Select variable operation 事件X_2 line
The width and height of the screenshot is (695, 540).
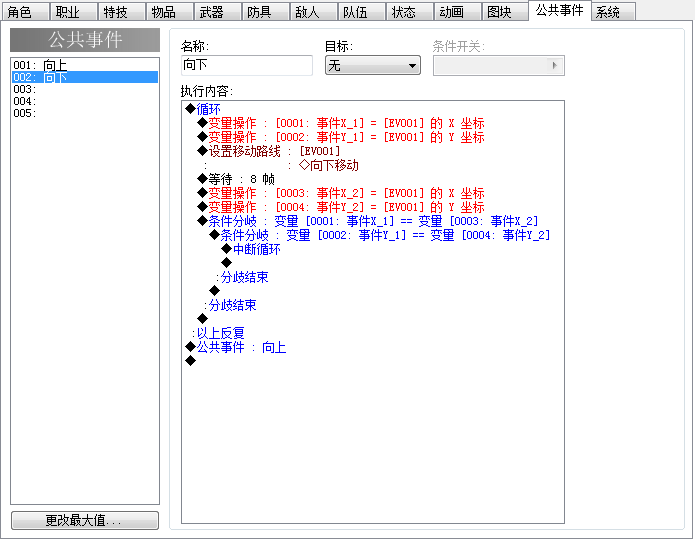[x=373, y=193]
